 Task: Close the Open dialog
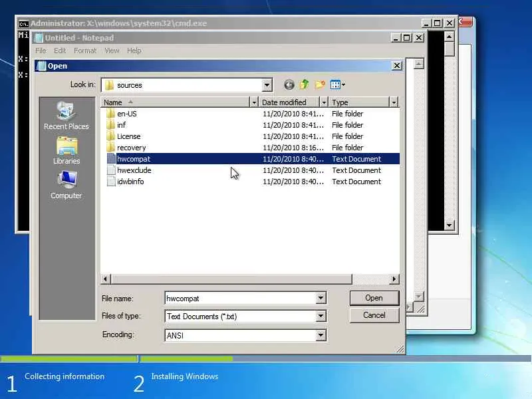click(x=396, y=65)
